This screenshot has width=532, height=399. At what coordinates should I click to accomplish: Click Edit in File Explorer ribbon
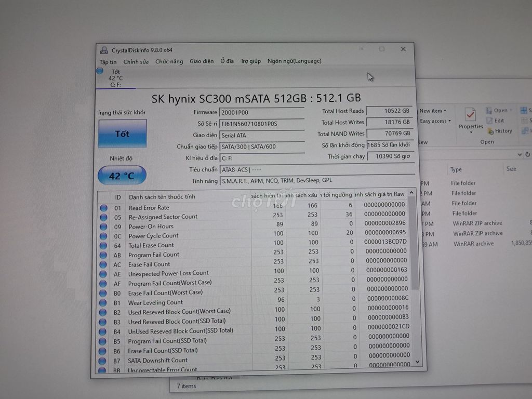[x=495, y=121]
